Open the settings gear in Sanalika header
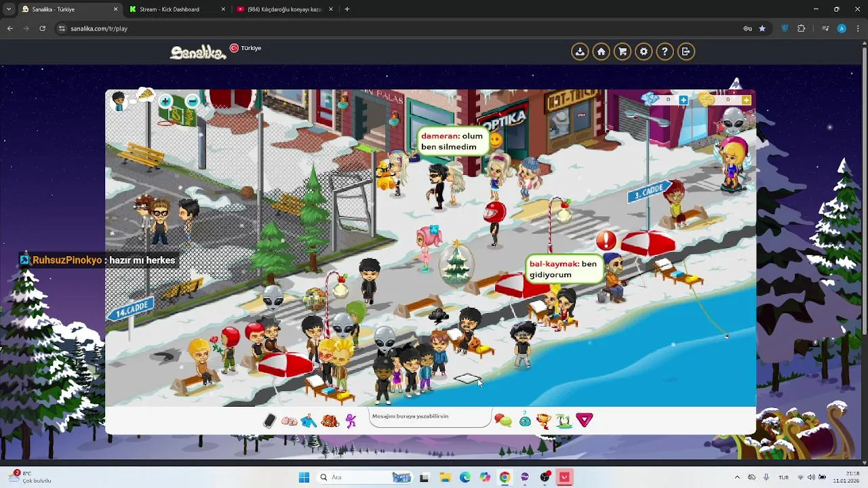 [644, 52]
